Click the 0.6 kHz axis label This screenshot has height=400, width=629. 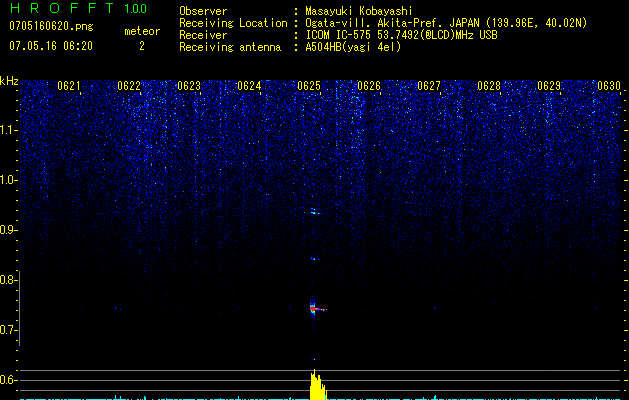(x=8, y=380)
